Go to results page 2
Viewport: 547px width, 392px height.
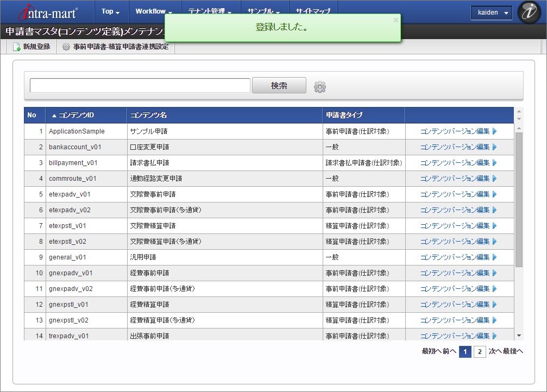tap(480, 352)
